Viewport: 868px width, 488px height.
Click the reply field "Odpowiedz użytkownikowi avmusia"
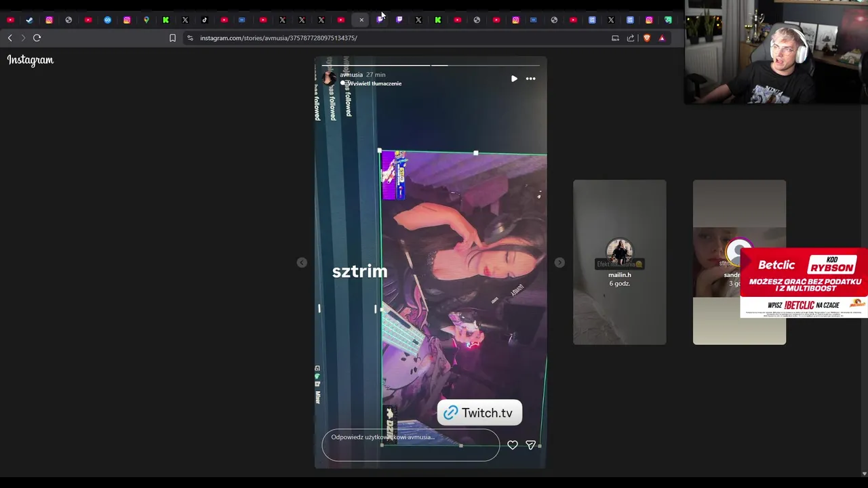click(410, 445)
